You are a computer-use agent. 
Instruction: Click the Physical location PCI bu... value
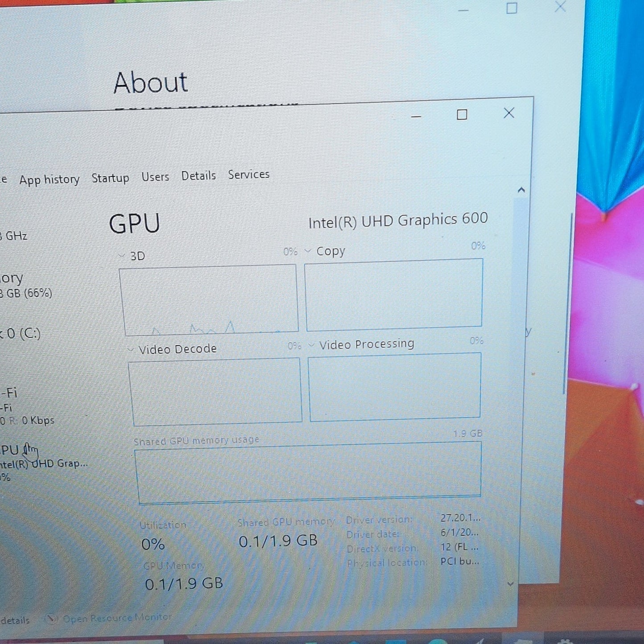tap(460, 561)
